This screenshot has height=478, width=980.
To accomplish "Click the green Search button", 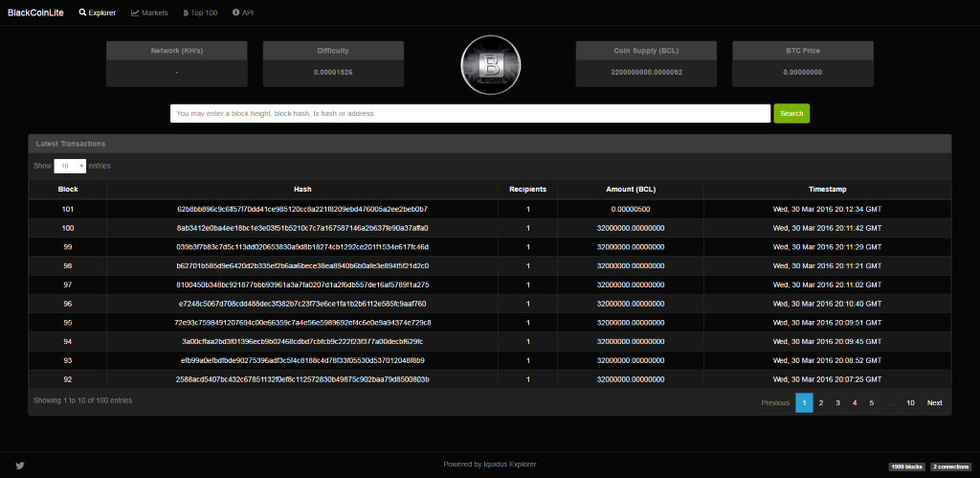I will (x=791, y=113).
